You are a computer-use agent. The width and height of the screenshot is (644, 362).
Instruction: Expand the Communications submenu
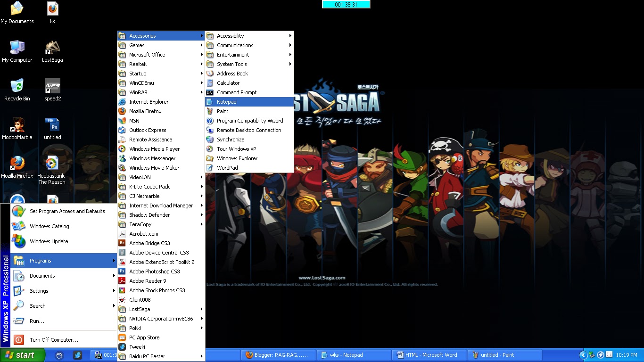click(x=249, y=45)
